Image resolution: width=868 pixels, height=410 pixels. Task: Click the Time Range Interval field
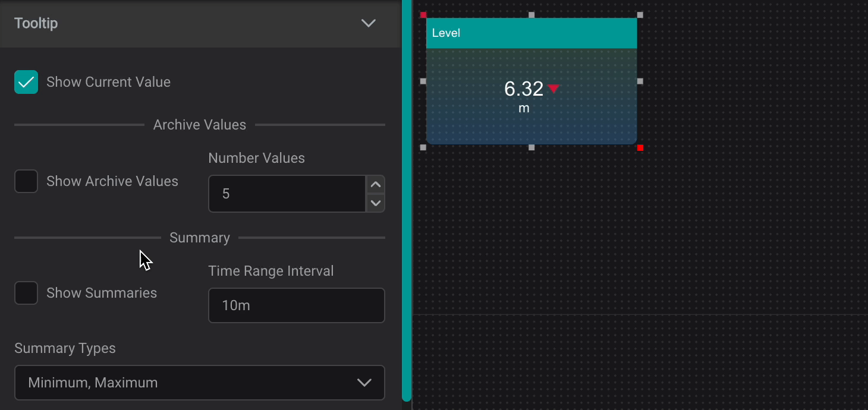297,305
